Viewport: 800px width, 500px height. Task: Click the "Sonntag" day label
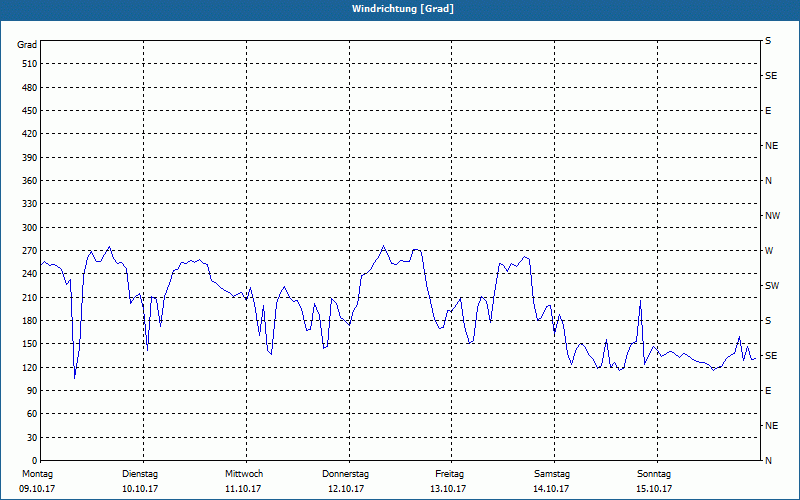[654, 474]
